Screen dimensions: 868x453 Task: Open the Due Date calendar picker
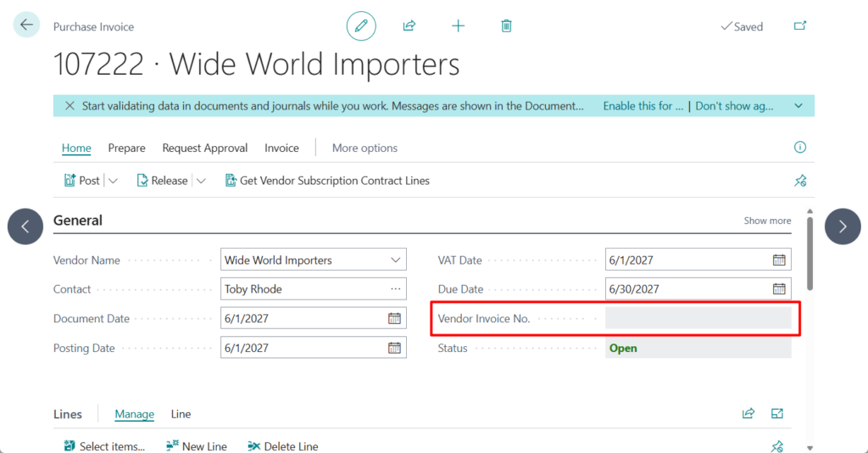[x=779, y=289]
